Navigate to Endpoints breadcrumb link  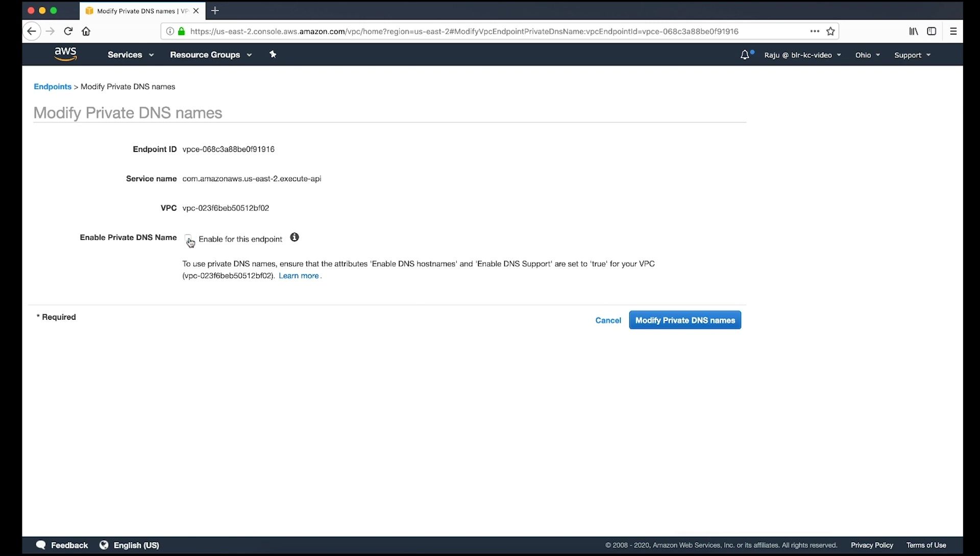tap(53, 87)
